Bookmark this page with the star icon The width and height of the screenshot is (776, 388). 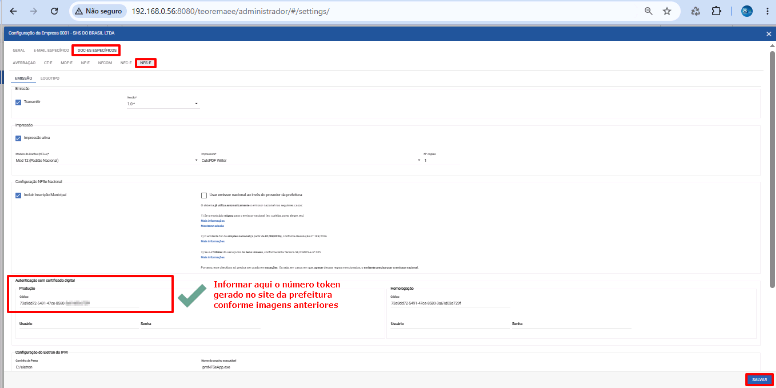pyautogui.click(x=667, y=11)
